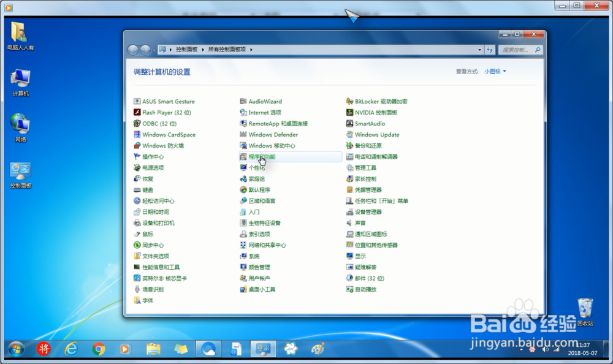Click the 鼠标 icon
The image size is (613, 364).
coord(137,234)
